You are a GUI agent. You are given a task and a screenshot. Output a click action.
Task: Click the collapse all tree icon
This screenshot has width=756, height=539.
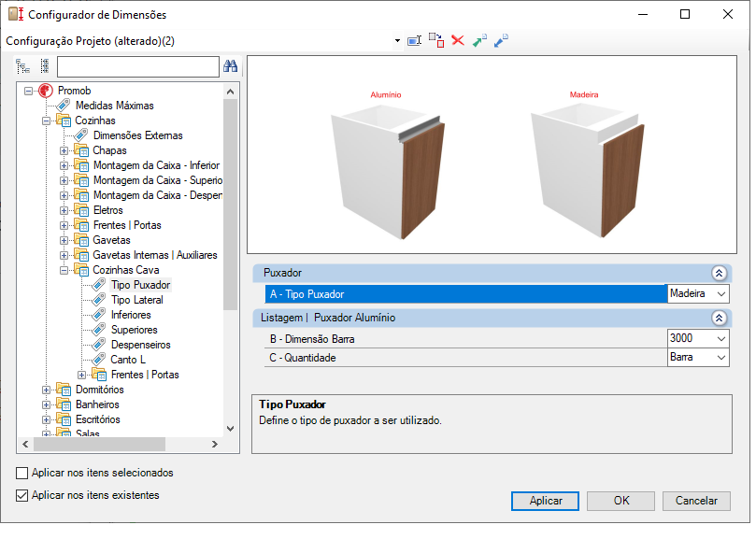[x=45, y=66]
